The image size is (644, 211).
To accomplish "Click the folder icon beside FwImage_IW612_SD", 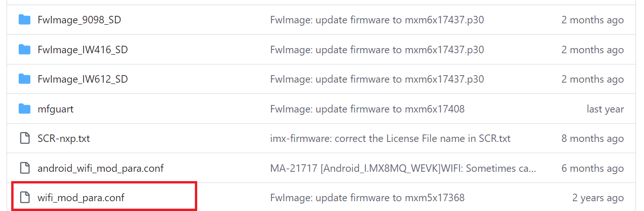I will (x=24, y=79).
